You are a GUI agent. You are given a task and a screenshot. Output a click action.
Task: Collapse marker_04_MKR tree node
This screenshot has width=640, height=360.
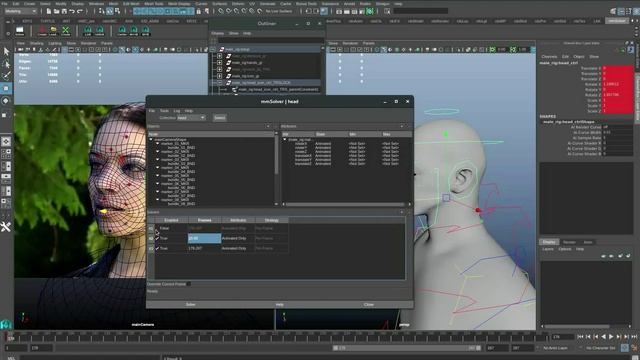coord(157,168)
